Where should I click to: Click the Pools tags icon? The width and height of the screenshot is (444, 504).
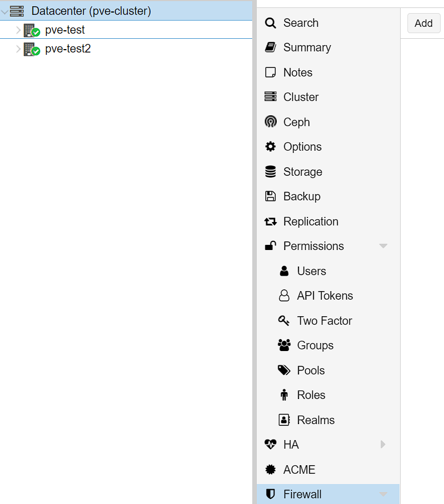click(x=284, y=370)
